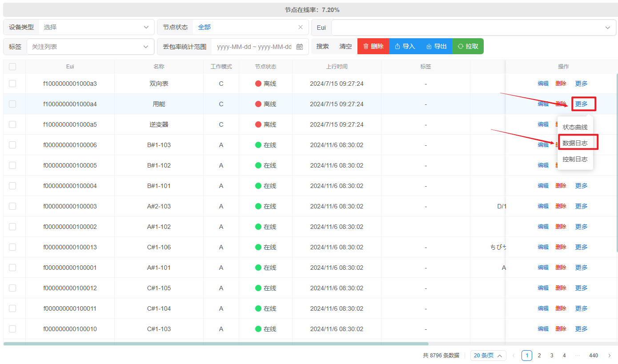Open the 设备类型 dropdown
The height and width of the screenshot is (364, 618).
(96, 27)
